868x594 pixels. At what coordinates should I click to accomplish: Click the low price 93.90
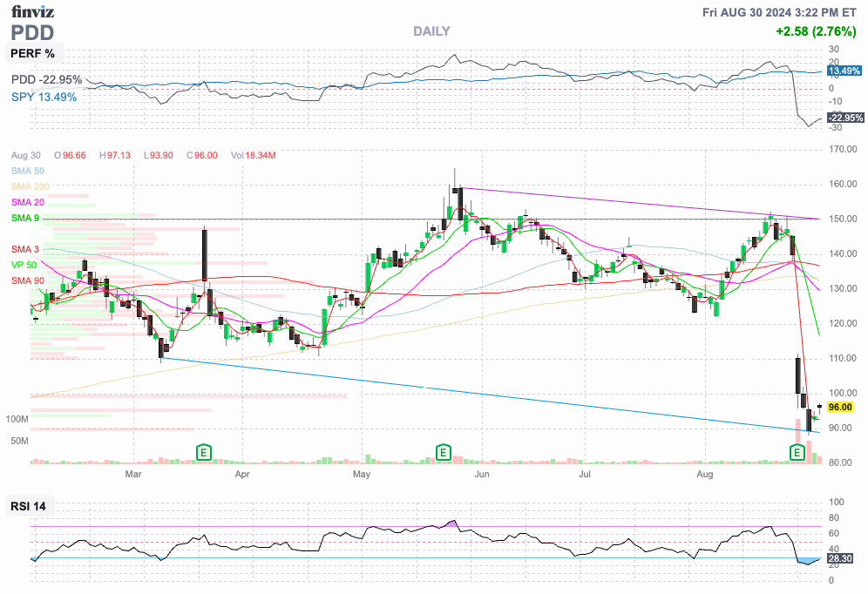coord(161,155)
